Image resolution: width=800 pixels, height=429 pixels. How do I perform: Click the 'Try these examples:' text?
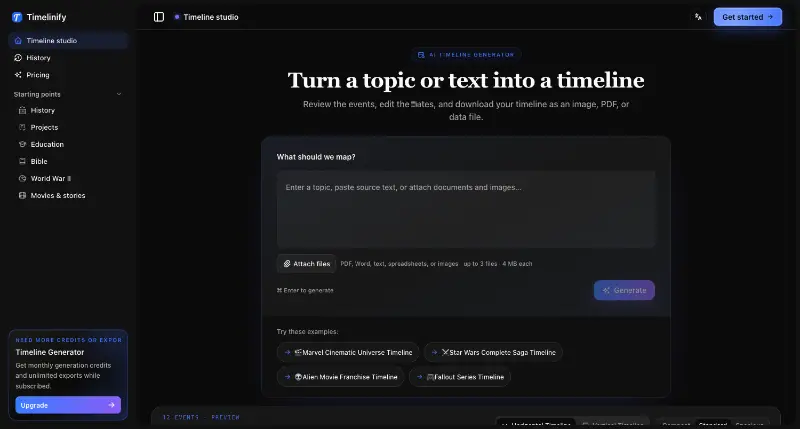307,332
